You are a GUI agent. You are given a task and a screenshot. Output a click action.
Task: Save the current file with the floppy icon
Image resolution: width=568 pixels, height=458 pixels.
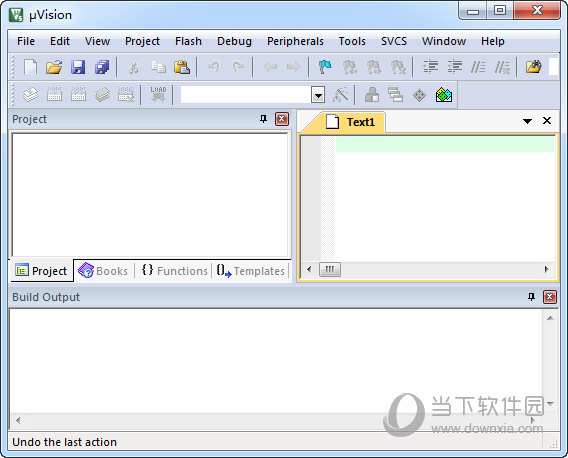78,67
